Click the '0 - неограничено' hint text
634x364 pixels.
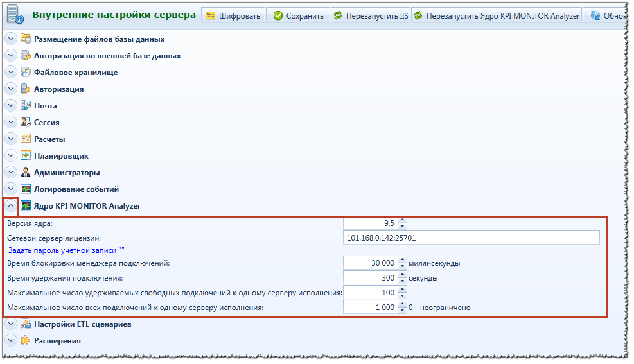[x=439, y=308]
